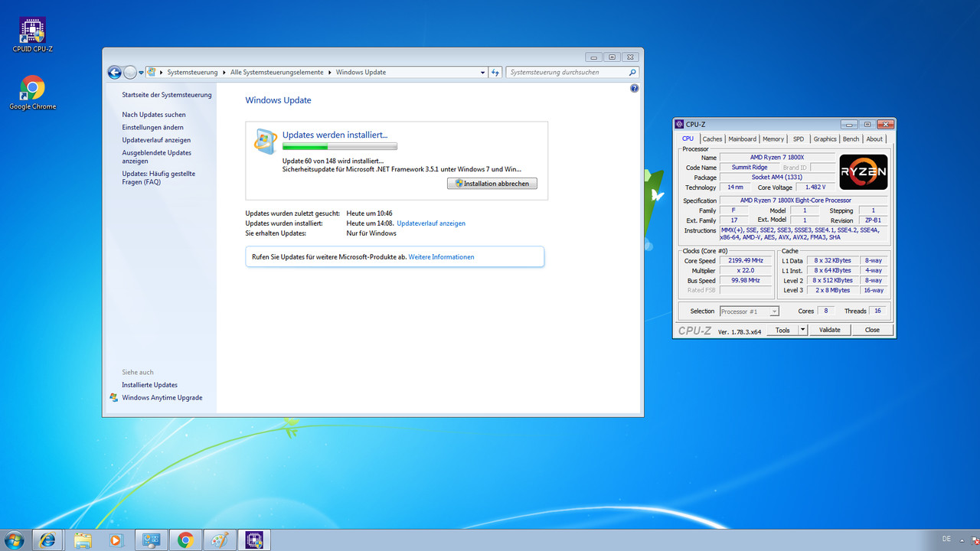
Task: Open the address bar history dropdown
Action: [483, 72]
